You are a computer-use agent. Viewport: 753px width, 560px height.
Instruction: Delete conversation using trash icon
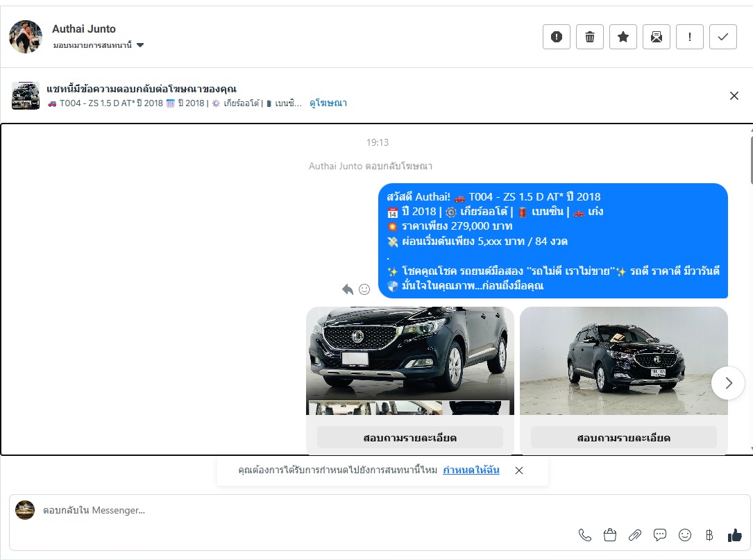(589, 37)
